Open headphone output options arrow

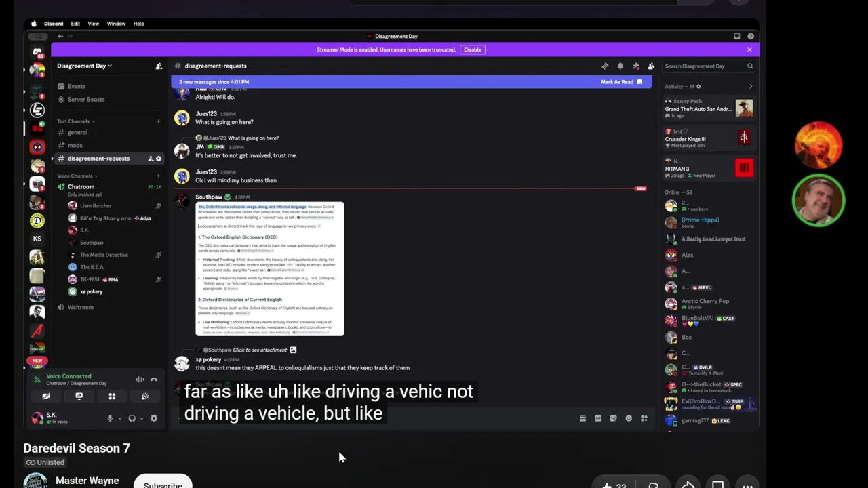tap(141, 418)
